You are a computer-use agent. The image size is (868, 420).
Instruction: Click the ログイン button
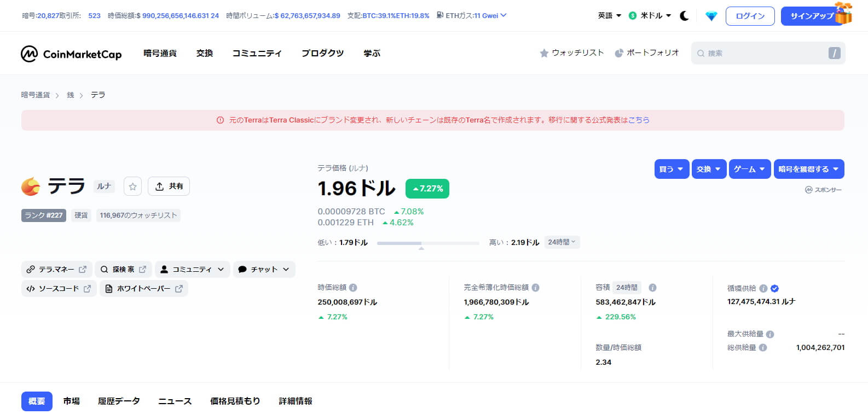tap(750, 16)
